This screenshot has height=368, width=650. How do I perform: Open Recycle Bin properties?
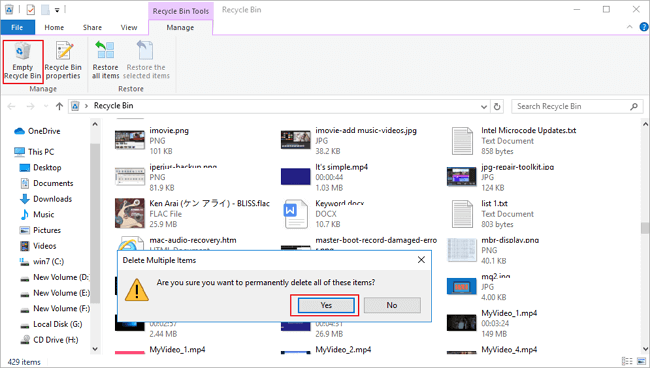[63, 61]
